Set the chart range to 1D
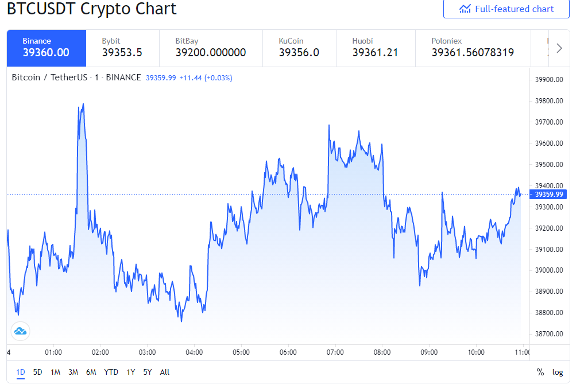 pos(21,372)
